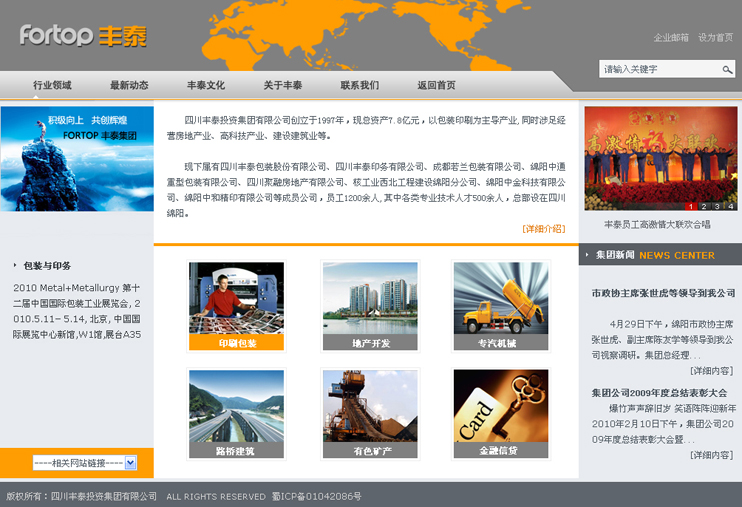742x507 pixels.
Task: Switch slideshow to slide 4
Action: pos(731,206)
